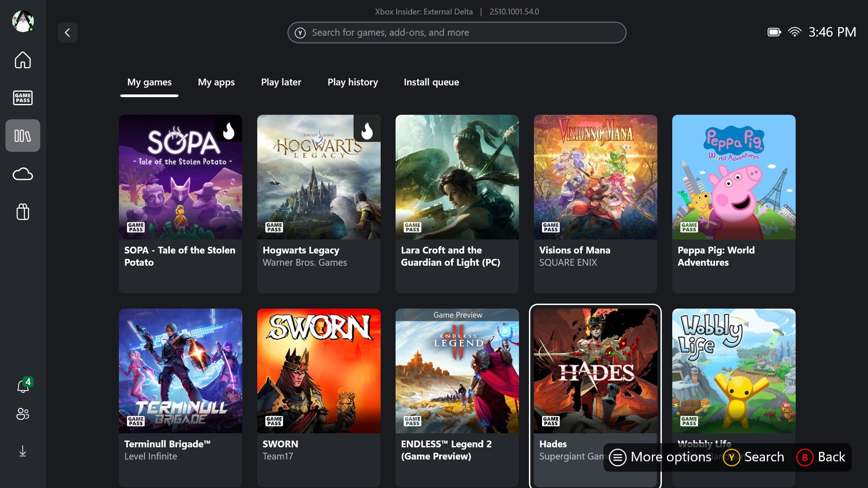
Task: Open the SWORN game tile
Action: [319, 397]
